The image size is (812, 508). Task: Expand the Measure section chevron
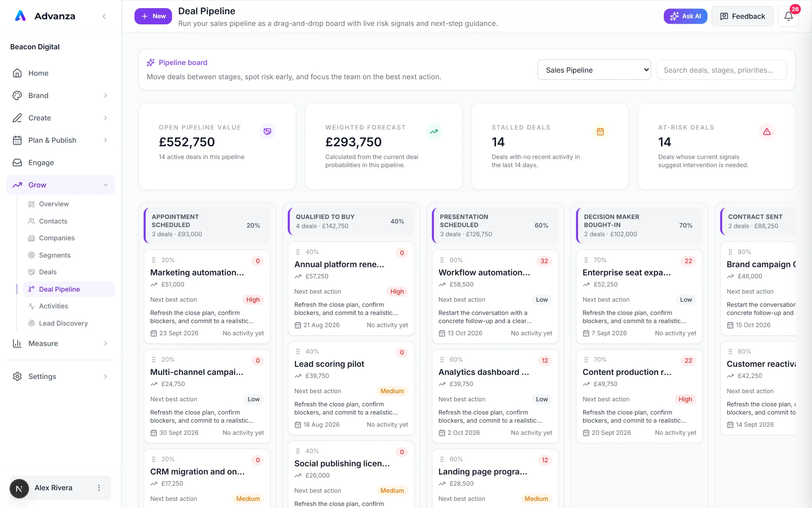(x=106, y=343)
